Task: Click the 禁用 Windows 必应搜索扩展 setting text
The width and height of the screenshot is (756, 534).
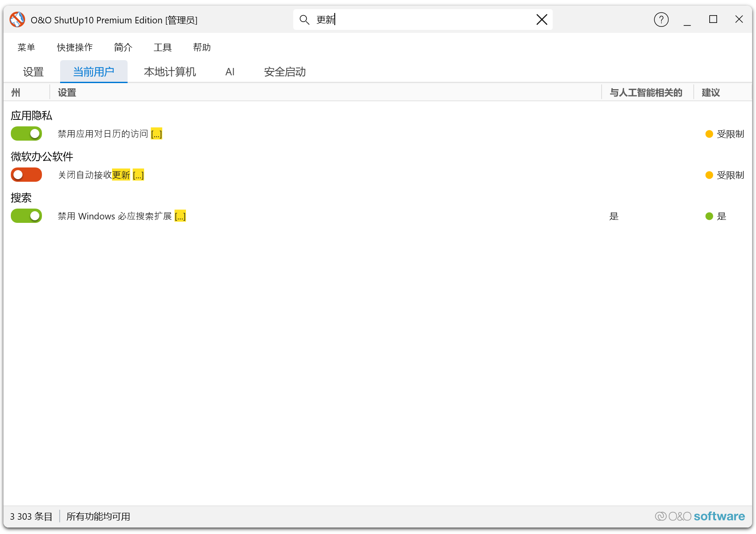Action: [x=115, y=216]
